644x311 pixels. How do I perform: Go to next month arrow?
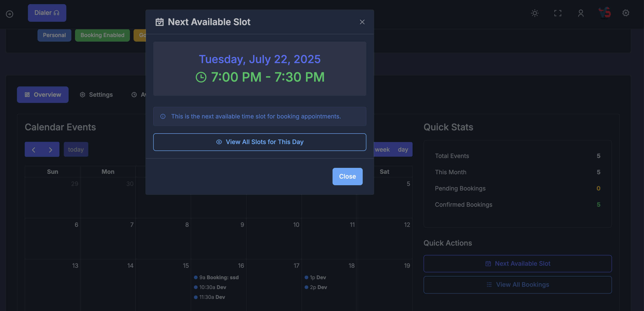[51, 150]
